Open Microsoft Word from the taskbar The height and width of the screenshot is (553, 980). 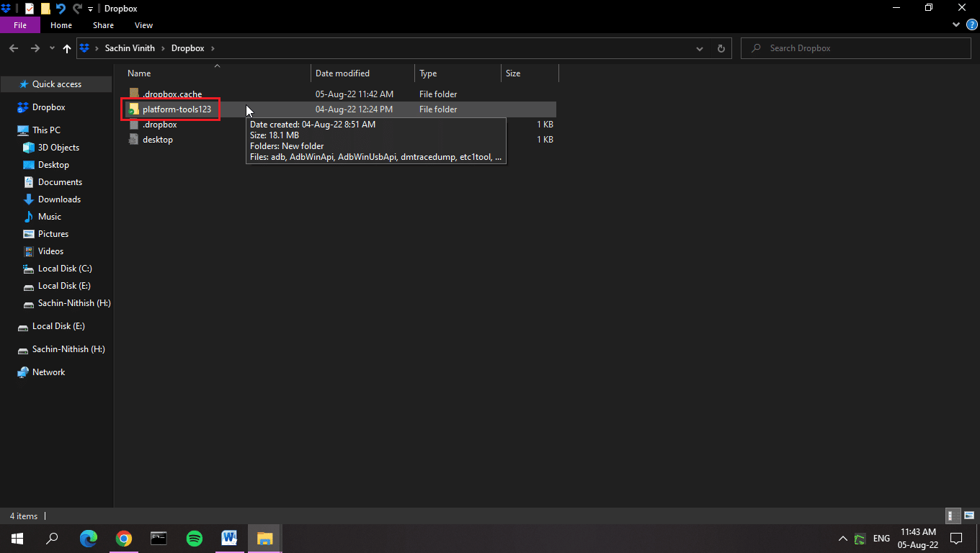229,538
